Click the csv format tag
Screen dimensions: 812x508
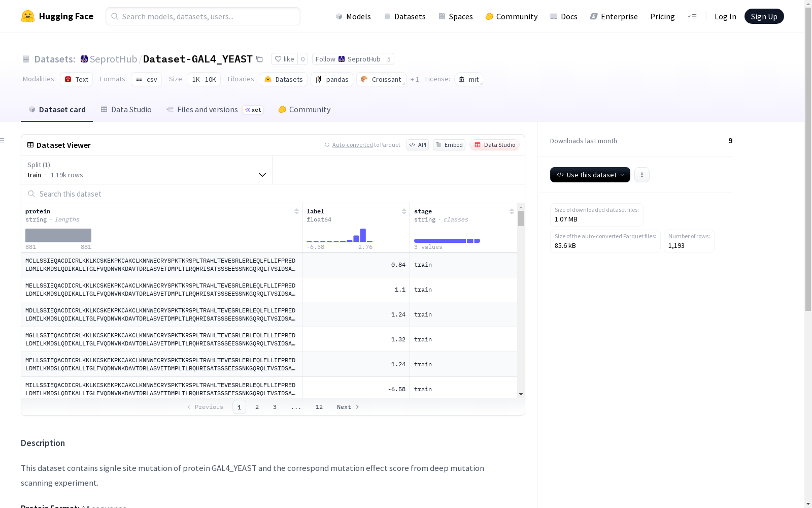(x=147, y=79)
